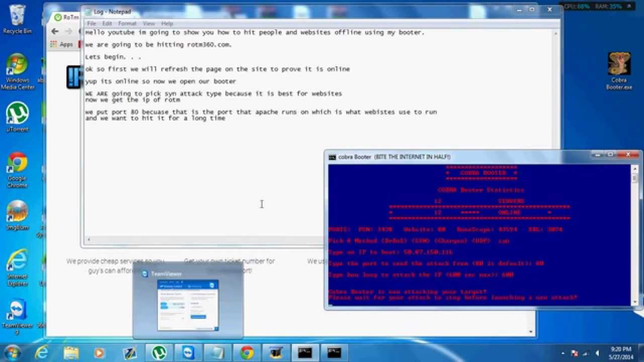The height and width of the screenshot is (362, 644).
Task: Open Windows Explorer folder icon on taskbar
Action: coord(71,352)
